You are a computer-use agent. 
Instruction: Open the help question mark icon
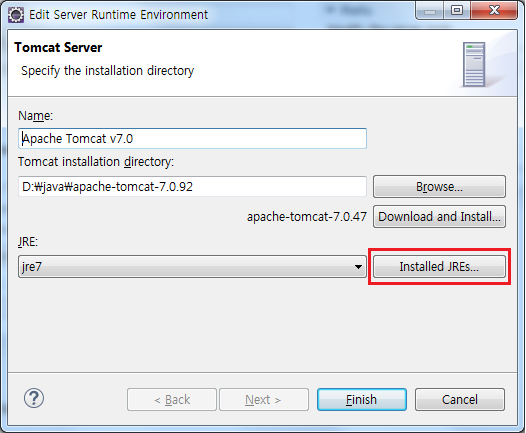pos(34,398)
